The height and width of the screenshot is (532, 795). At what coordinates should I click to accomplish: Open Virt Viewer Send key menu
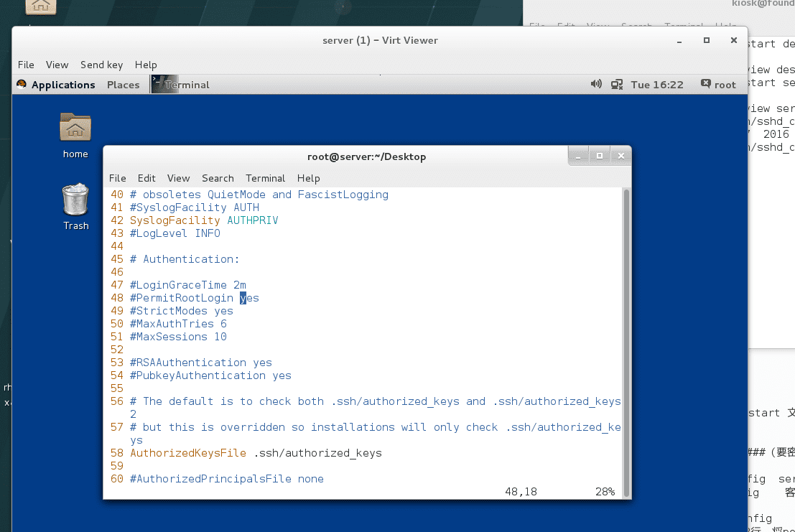click(101, 65)
